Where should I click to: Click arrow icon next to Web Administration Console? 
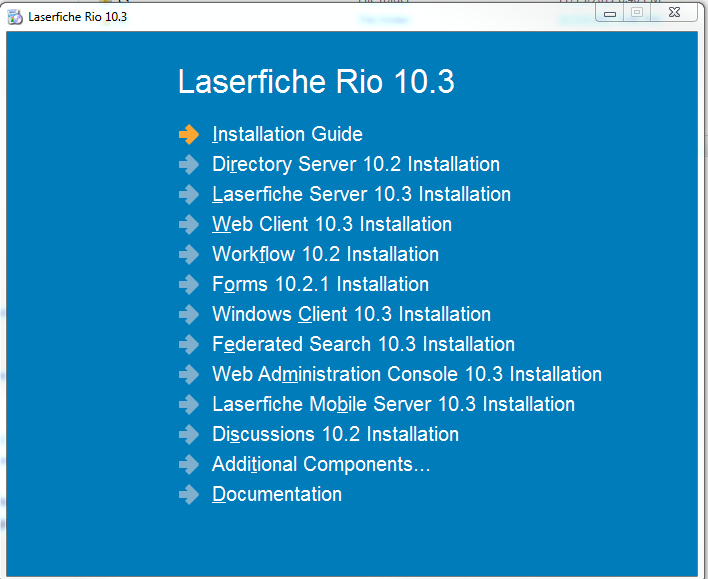(x=189, y=374)
